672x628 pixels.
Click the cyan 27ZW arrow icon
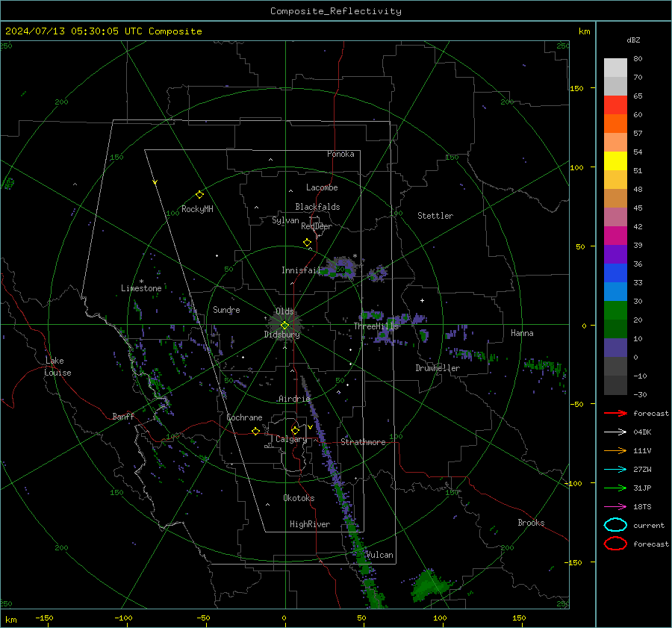pyautogui.click(x=615, y=470)
